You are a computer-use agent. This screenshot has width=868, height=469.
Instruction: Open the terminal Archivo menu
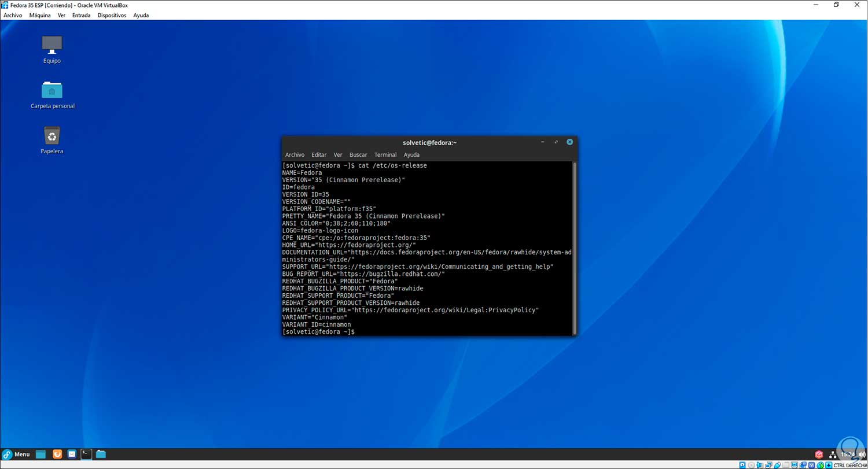click(x=295, y=155)
